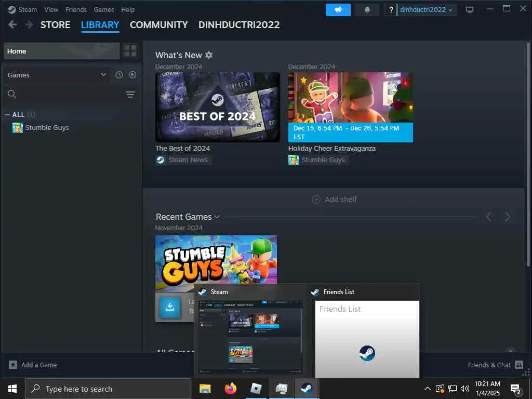The image size is (532, 399).
Task: Show hidden system tray icons
Action: click(428, 389)
